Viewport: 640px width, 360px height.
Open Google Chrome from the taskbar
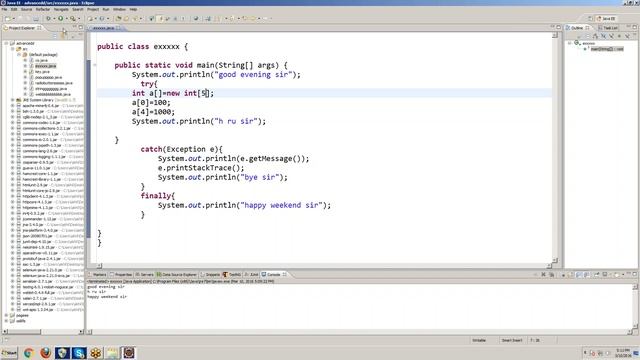pyautogui.click(x=29, y=353)
